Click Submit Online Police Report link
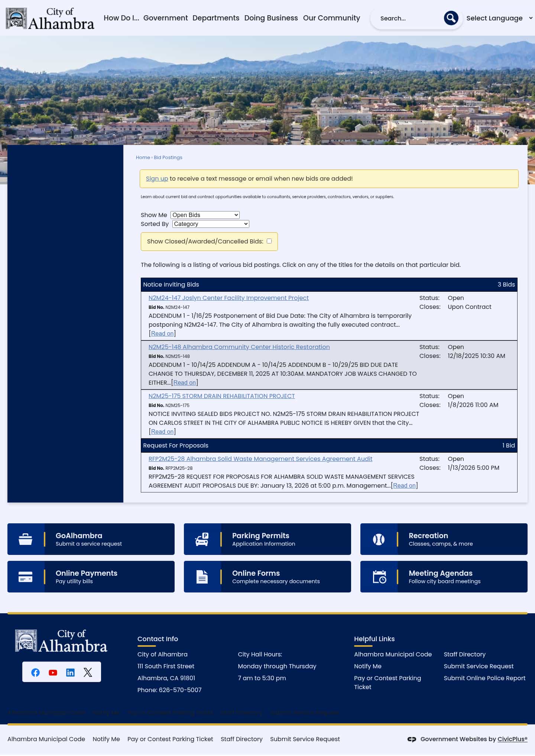This screenshot has height=756, width=535. pyautogui.click(x=484, y=678)
